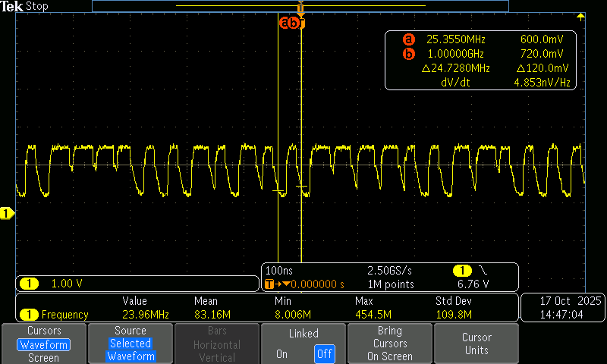The image size is (607, 364).
Task: Click cursor a marker above the waveform
Action: (286, 23)
